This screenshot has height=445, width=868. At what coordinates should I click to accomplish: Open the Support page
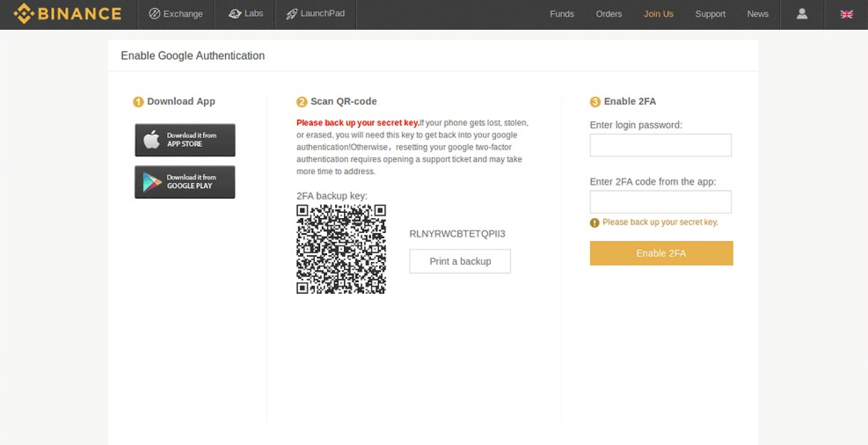(x=710, y=14)
